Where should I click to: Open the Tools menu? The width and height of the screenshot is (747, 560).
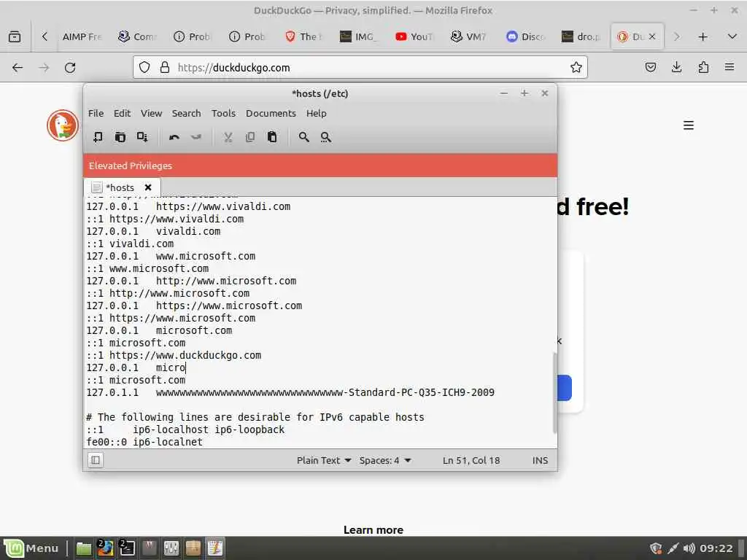pyautogui.click(x=223, y=113)
